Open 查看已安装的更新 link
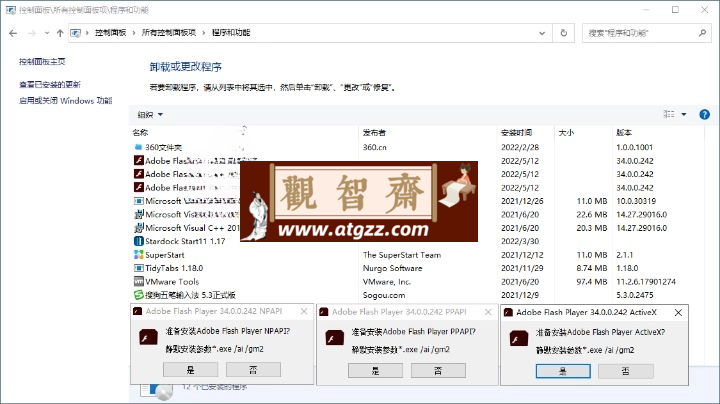The height and width of the screenshot is (404, 720). (50, 84)
